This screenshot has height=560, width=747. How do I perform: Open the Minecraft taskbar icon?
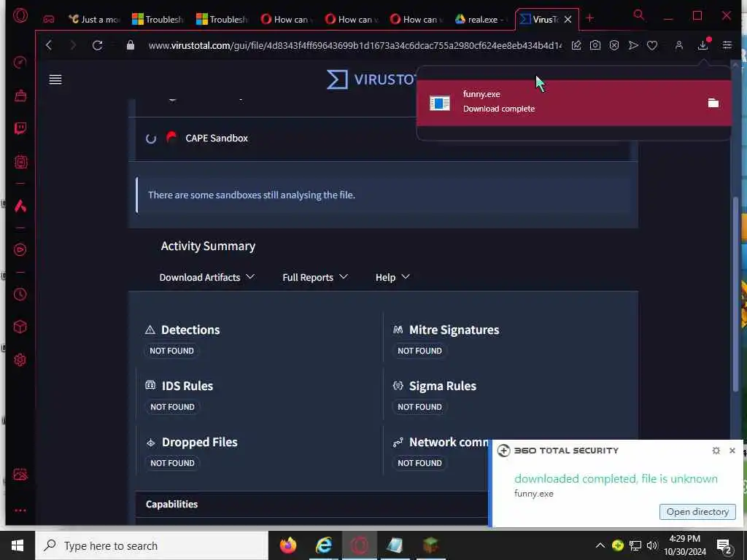pyautogui.click(x=430, y=545)
